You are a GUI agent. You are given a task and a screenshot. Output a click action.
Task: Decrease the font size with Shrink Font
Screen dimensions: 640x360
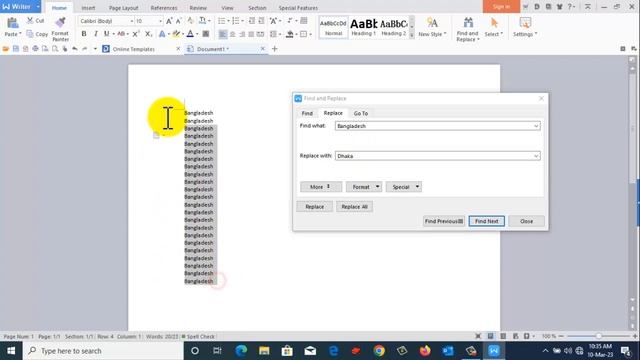pos(179,21)
